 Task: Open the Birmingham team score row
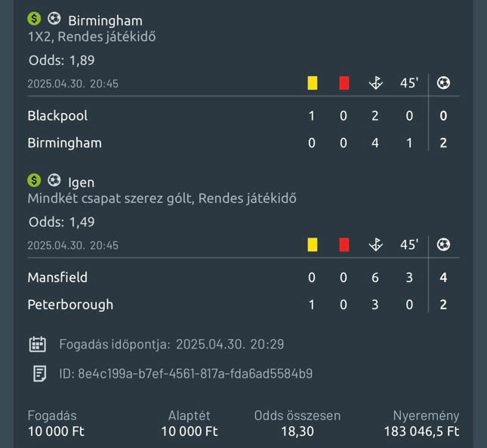point(64,143)
